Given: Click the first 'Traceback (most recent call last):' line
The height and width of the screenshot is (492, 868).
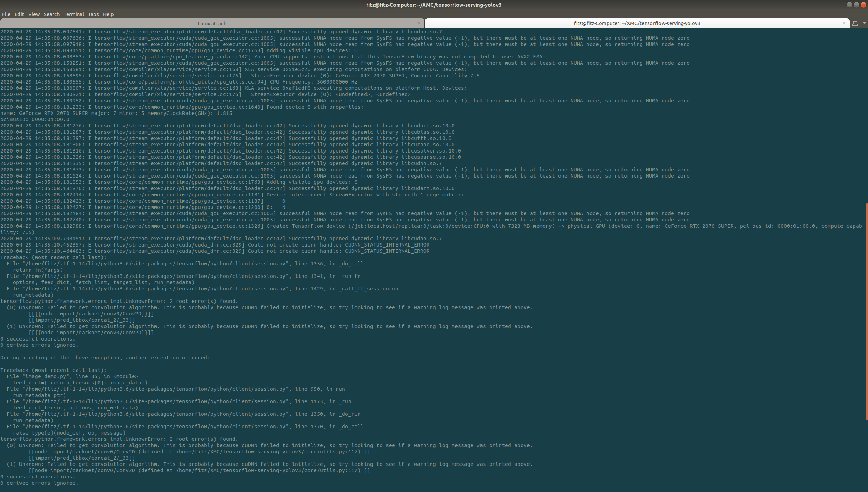Looking at the screenshot, I should tap(53, 257).
